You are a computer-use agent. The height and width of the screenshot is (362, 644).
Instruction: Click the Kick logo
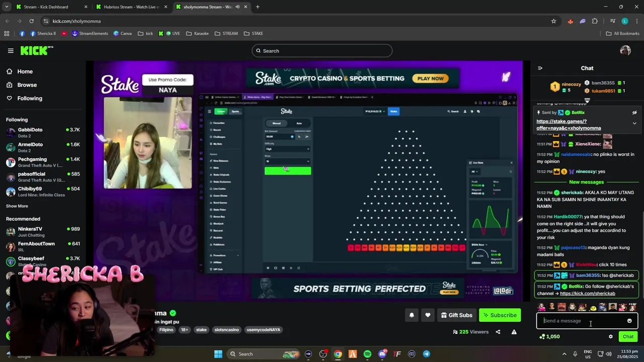click(37, 50)
